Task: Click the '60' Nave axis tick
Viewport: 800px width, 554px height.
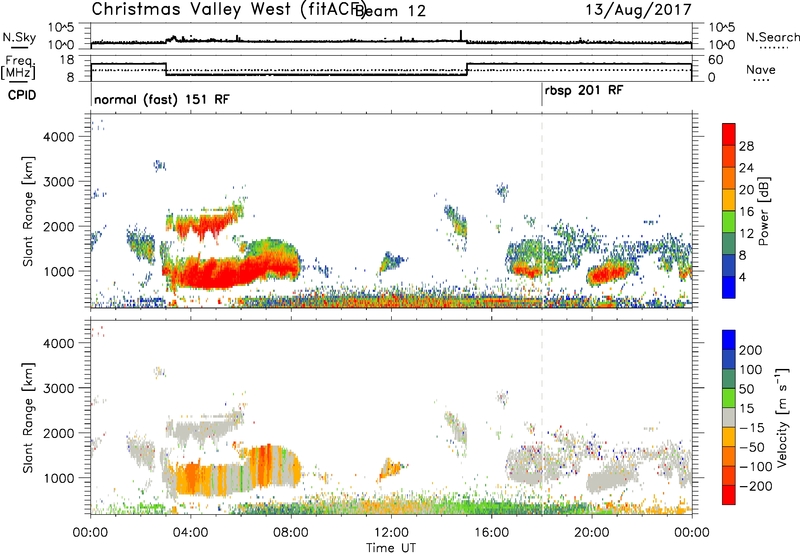Action: click(x=716, y=60)
